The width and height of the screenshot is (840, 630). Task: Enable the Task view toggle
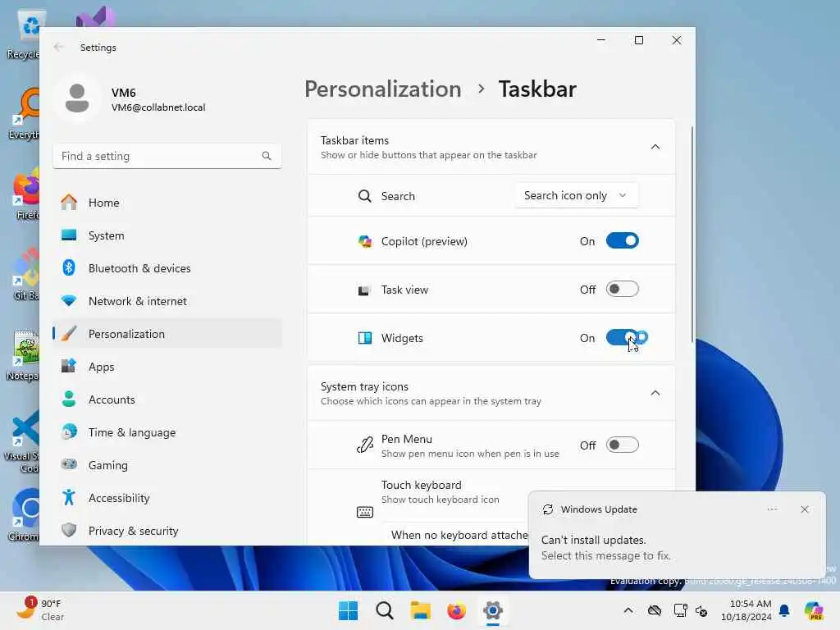pyautogui.click(x=622, y=290)
